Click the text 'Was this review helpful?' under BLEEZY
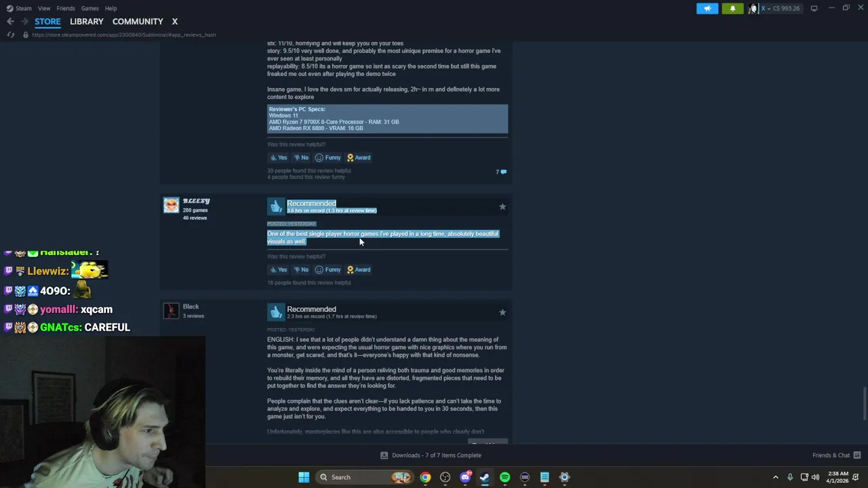The height and width of the screenshot is (488, 868). pyautogui.click(x=296, y=257)
